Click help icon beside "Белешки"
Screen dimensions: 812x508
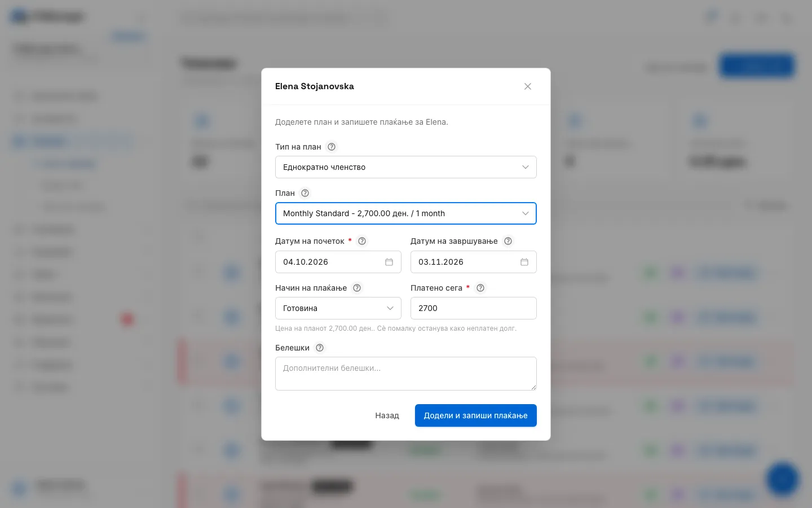point(320,348)
